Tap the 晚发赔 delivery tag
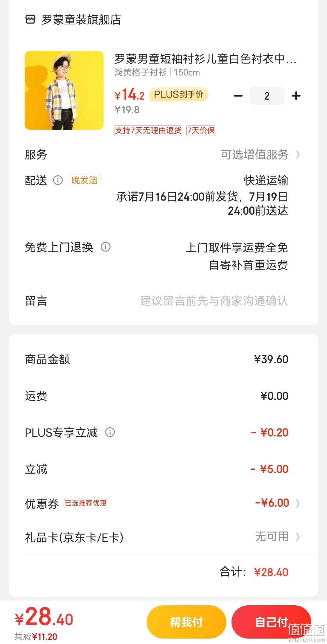Image resolution: width=327 pixels, height=644 pixels. [84, 180]
